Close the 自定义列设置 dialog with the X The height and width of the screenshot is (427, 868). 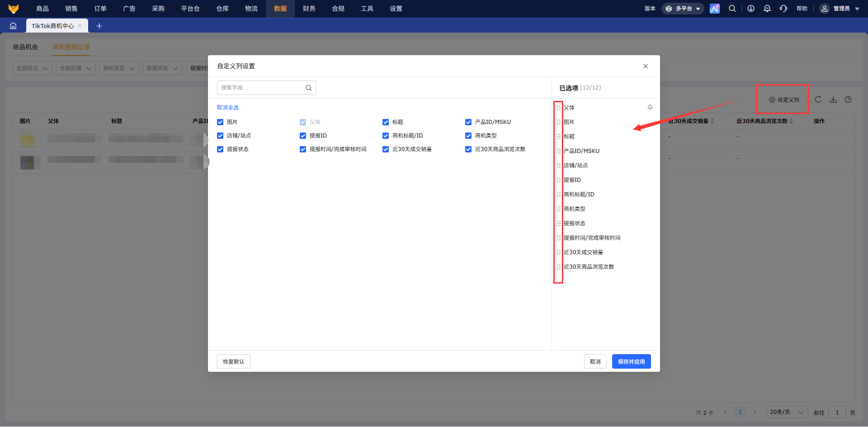[x=646, y=66]
